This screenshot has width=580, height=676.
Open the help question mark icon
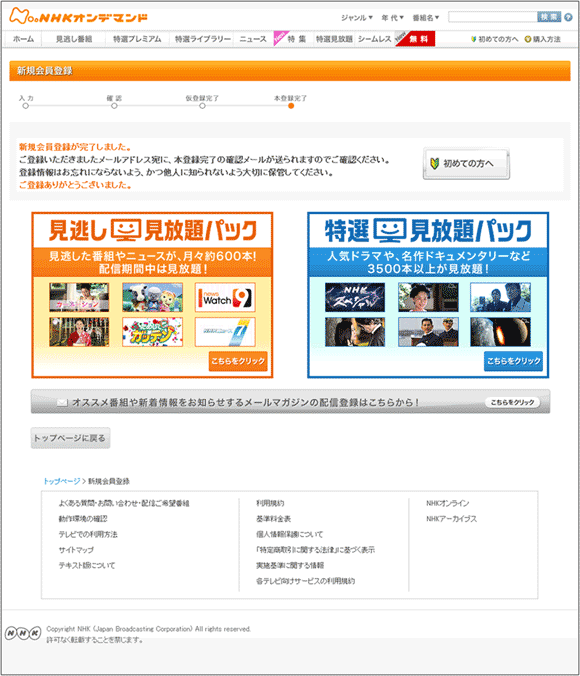(568, 17)
